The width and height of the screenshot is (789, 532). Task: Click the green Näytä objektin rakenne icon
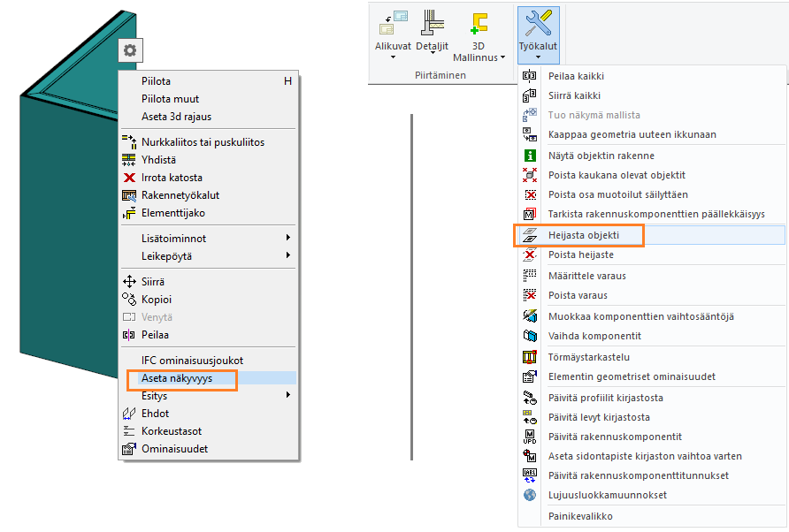point(530,156)
